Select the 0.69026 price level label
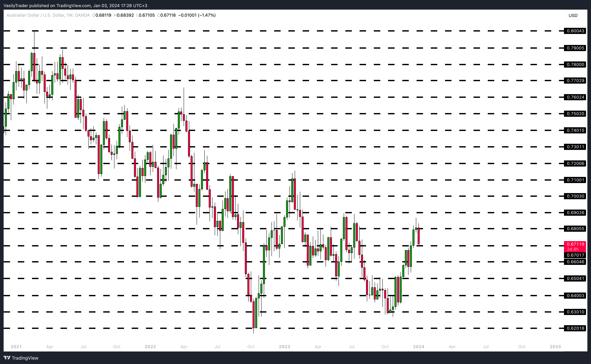Image resolution: width=591 pixels, height=364 pixels. pos(575,213)
